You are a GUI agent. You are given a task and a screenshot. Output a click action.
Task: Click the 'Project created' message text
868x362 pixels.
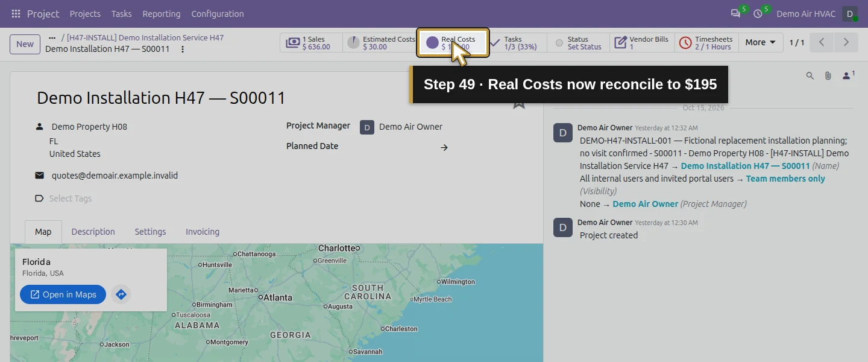pos(609,235)
